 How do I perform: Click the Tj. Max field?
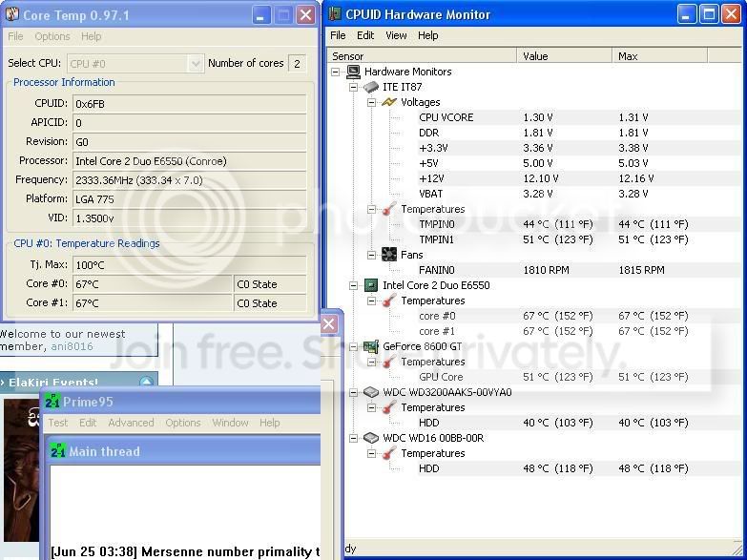click(189, 264)
